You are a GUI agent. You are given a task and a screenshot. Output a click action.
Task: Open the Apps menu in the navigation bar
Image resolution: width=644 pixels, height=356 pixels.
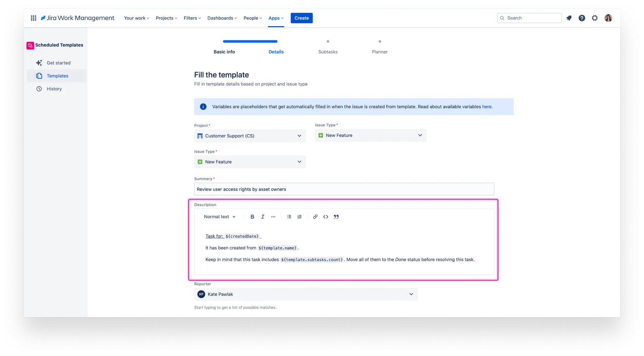(275, 18)
